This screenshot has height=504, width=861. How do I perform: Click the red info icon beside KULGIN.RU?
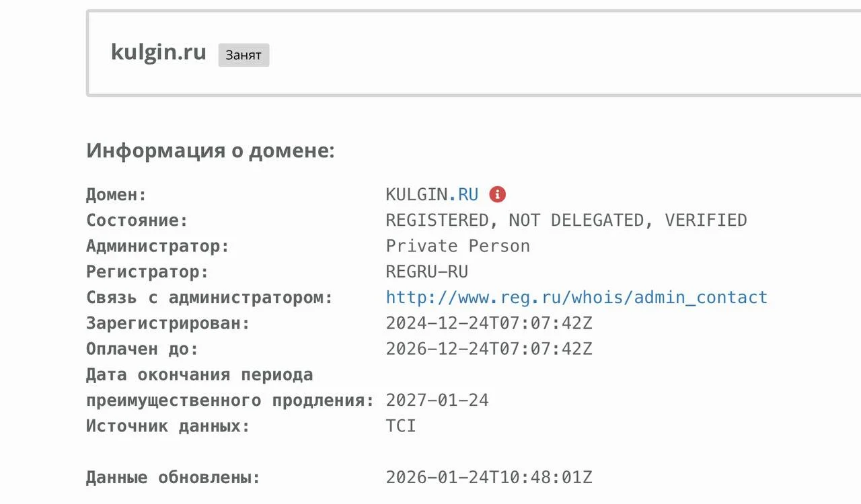[497, 195]
